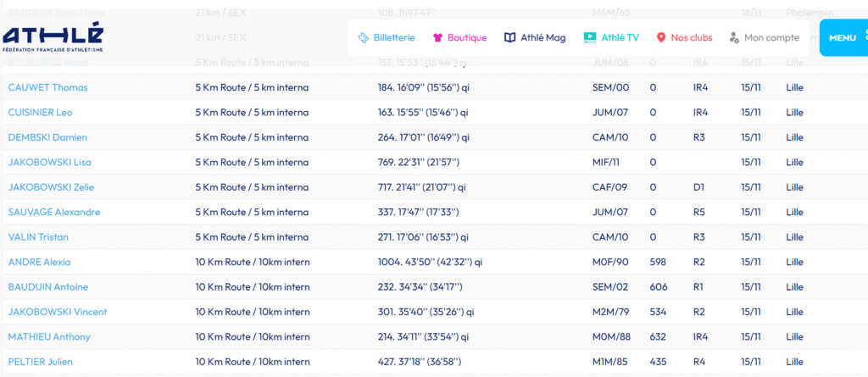This screenshot has width=868, height=377.
Task: Click the Athlé TV screen icon
Action: click(589, 38)
